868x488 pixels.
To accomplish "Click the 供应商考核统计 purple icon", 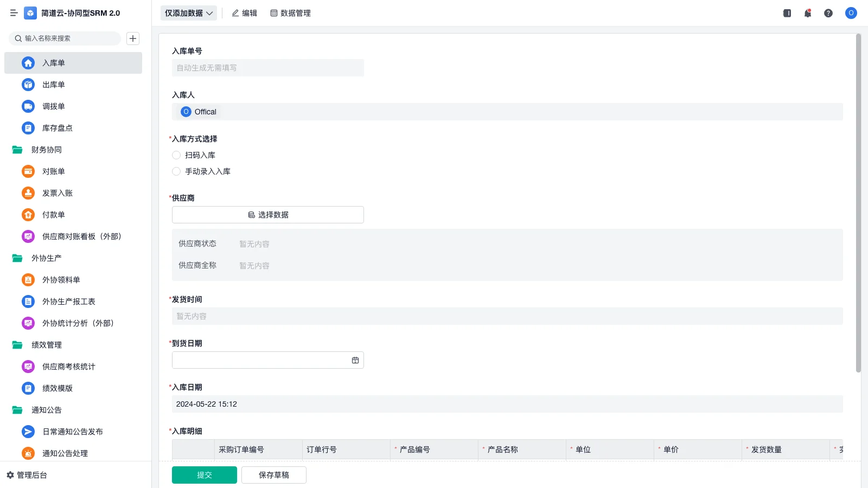I will click(x=28, y=367).
